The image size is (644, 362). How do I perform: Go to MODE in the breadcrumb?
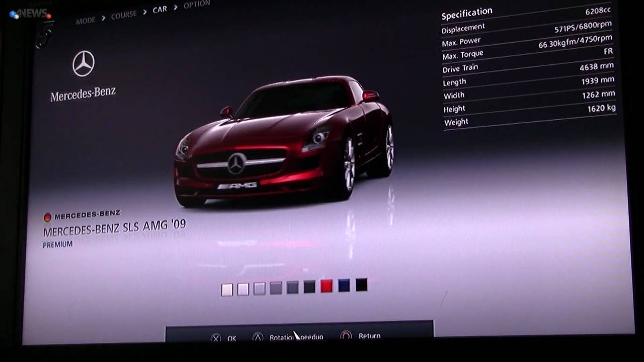click(86, 21)
